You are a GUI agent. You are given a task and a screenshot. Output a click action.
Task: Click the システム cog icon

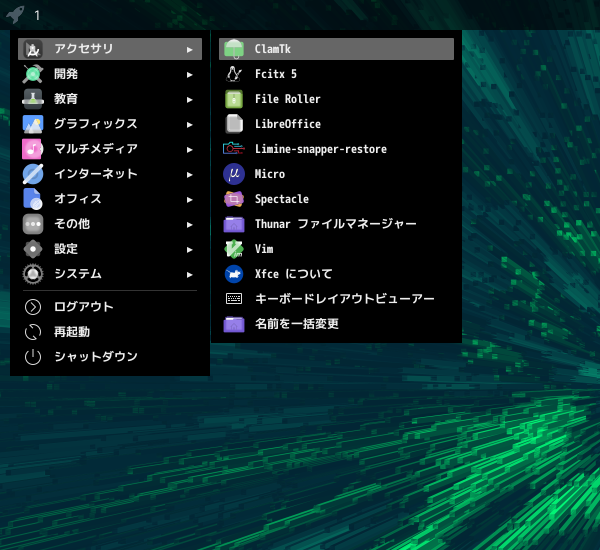coord(33,274)
